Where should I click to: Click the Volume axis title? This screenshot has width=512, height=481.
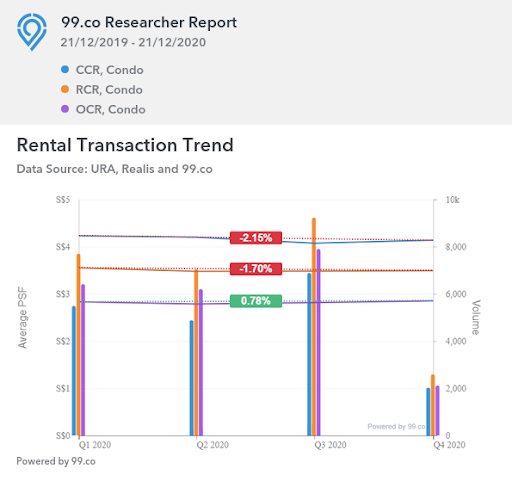point(476,317)
